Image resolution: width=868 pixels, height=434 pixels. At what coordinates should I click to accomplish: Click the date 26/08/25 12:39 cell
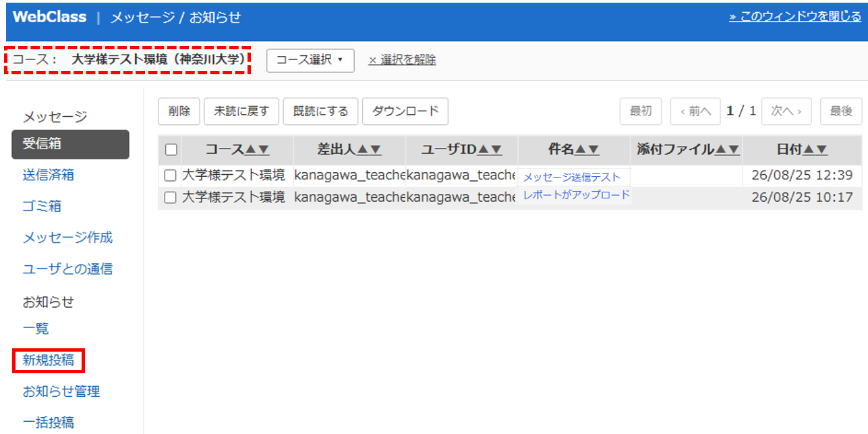pyautogui.click(x=802, y=176)
